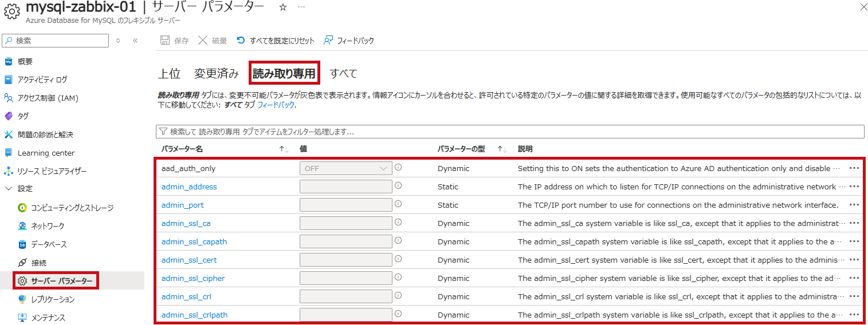Focus the parameter filter search field
The image size is (868, 325).
(x=510, y=132)
